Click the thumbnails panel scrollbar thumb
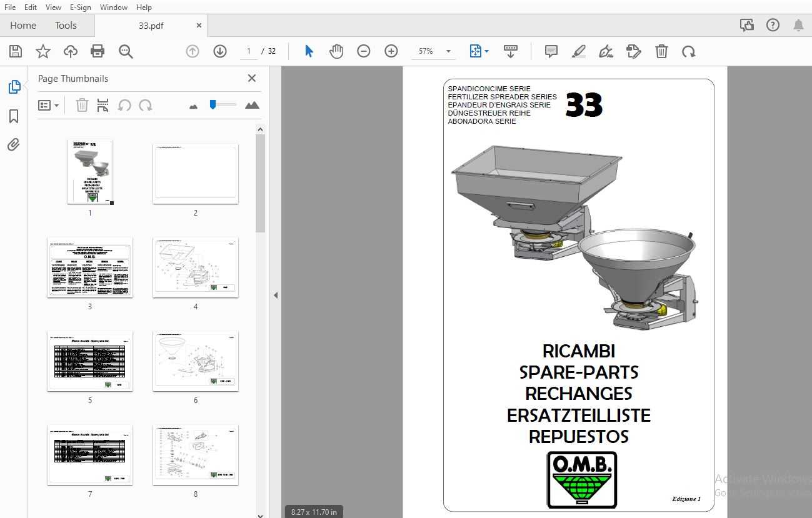This screenshot has height=518, width=812. click(261, 183)
